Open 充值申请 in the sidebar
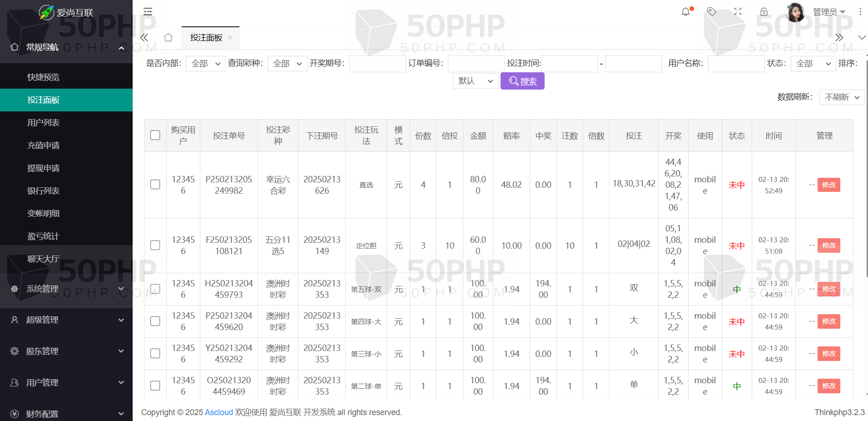Screen dimensions: 868x421 pos(44,145)
